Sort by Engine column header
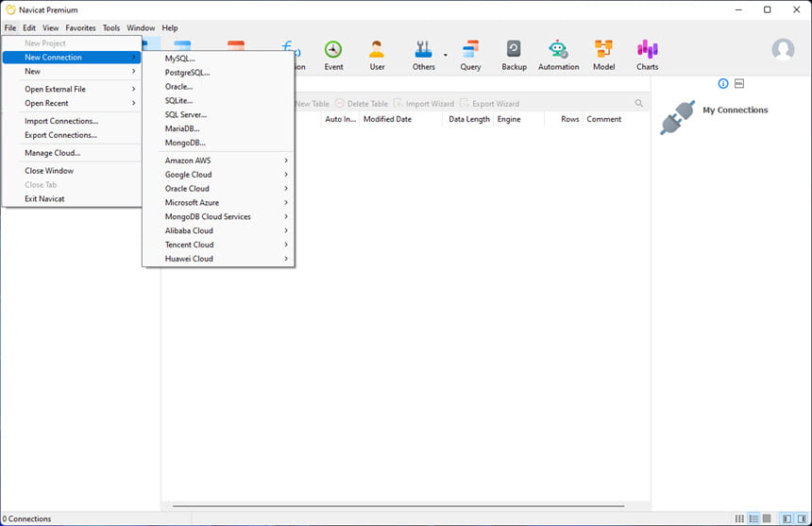 (519, 119)
